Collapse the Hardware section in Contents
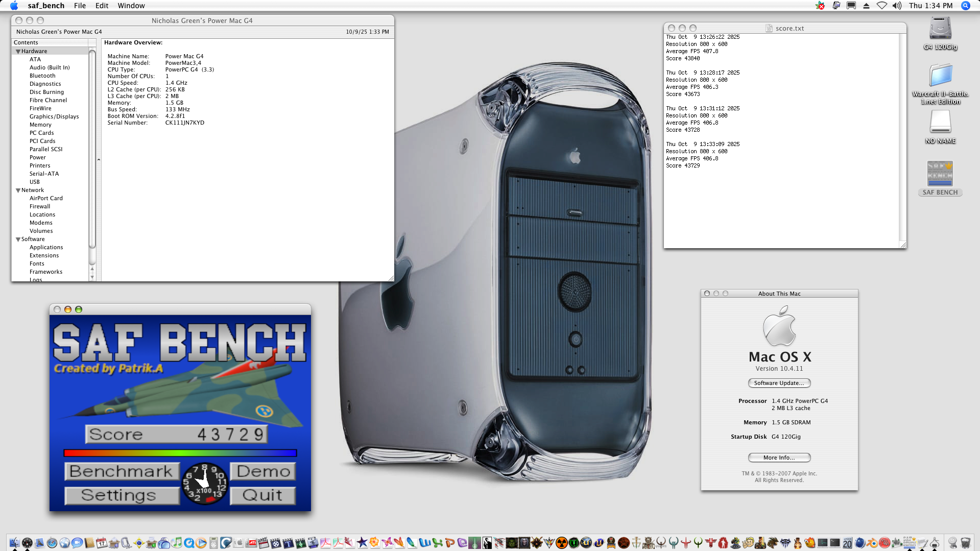The height and width of the screenshot is (551, 980). click(18, 52)
